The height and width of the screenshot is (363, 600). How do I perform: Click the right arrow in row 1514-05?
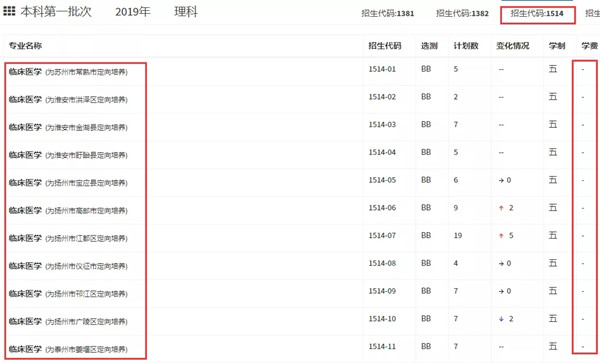click(501, 180)
